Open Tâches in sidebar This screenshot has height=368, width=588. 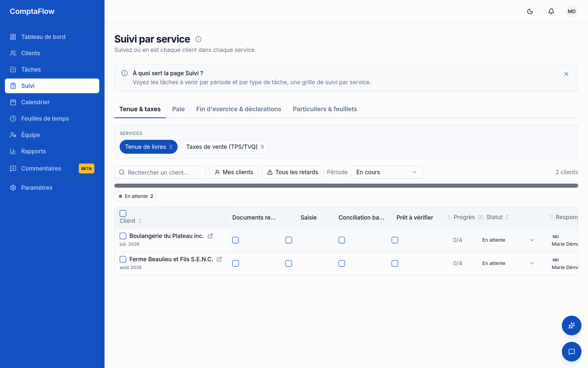pyautogui.click(x=52, y=69)
